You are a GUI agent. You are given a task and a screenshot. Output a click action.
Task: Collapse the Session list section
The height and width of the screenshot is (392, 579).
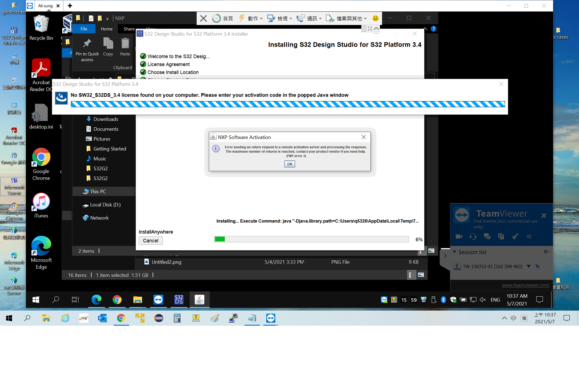point(455,252)
